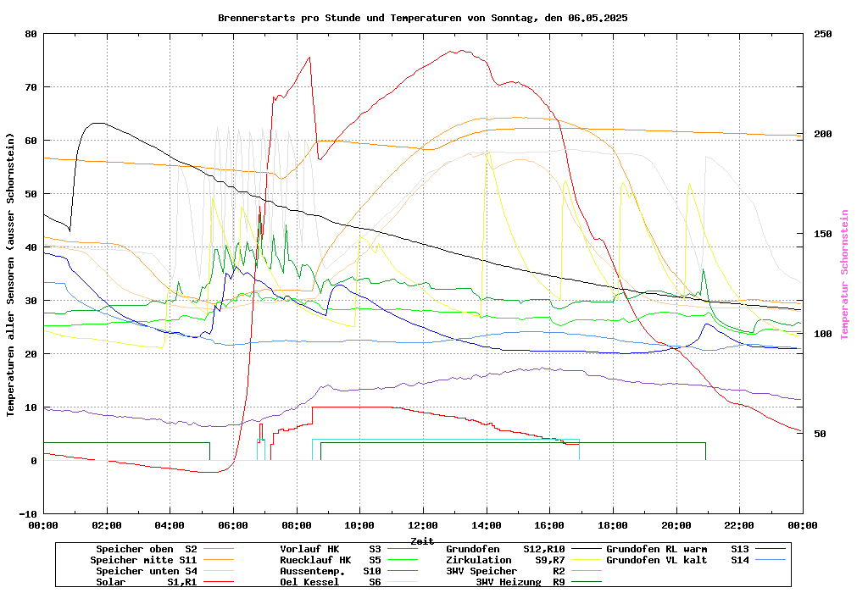Click the chart title Brennerstarts pro Stunde
Viewport: 868px width, 593px height.
pos(422,18)
